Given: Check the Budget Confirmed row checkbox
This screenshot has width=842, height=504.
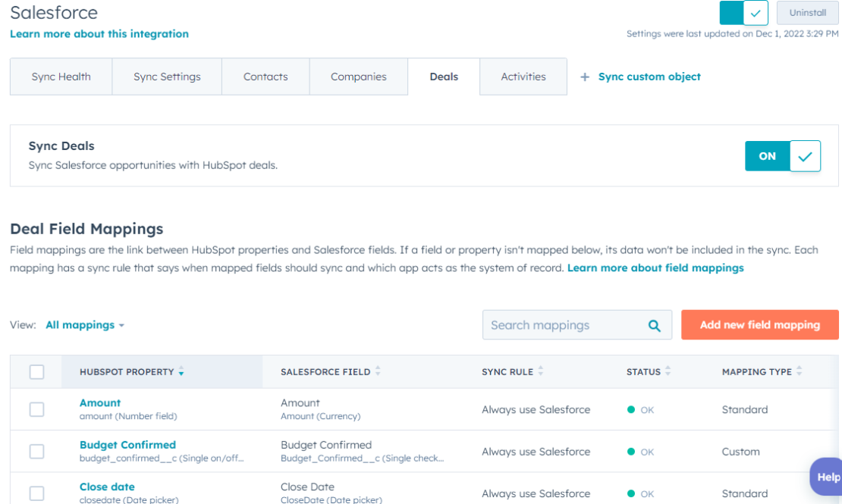Looking at the screenshot, I should [36, 452].
